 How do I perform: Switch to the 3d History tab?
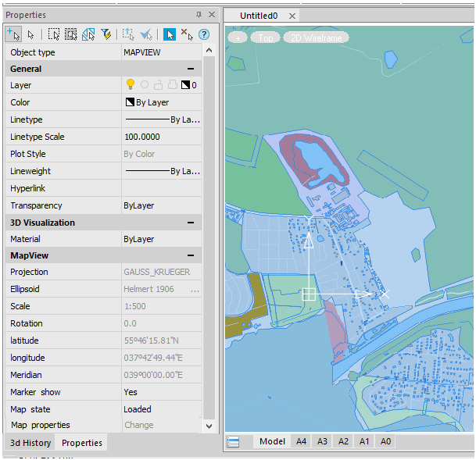30,443
